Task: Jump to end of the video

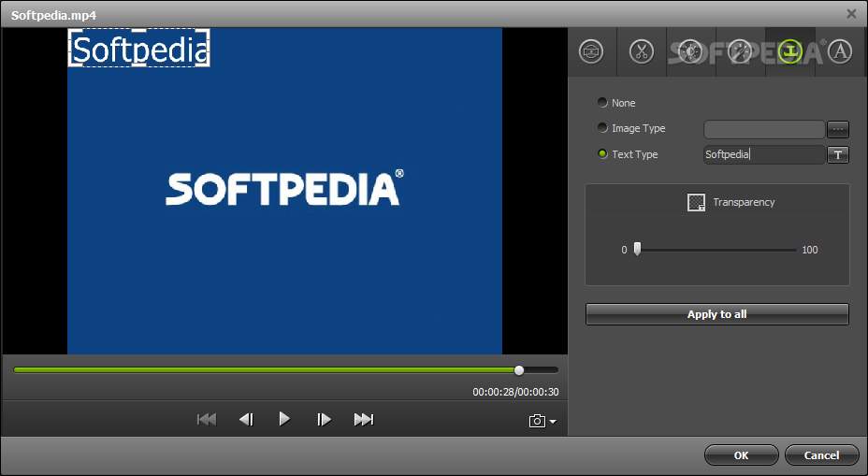Action: click(364, 420)
